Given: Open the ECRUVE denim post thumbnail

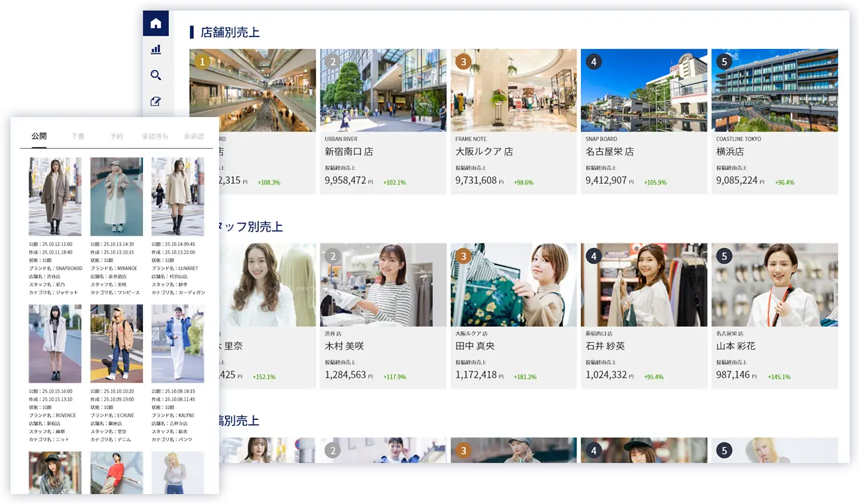Looking at the screenshot, I should 116,343.
